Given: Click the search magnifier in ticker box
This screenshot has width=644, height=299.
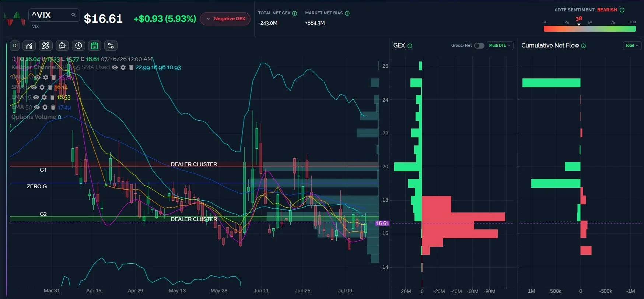Looking at the screenshot, I should pos(73,15).
